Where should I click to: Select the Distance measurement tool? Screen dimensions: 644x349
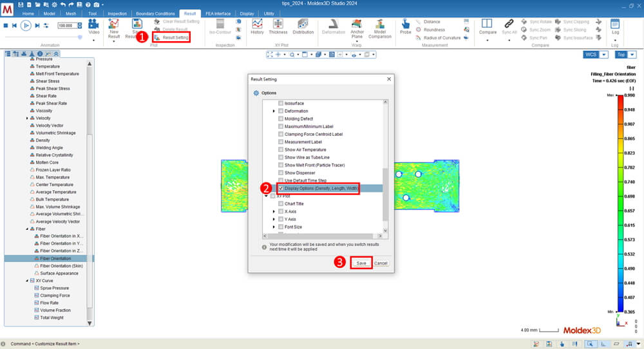[x=428, y=22]
